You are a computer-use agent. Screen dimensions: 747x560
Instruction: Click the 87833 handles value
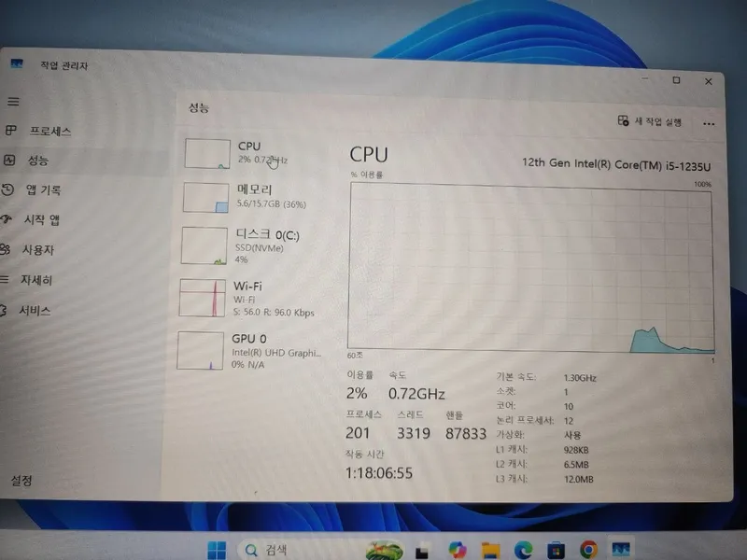(x=465, y=433)
